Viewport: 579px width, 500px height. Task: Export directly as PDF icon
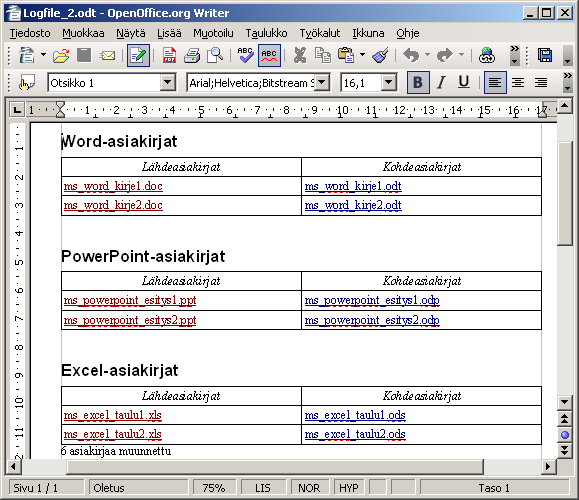(169, 55)
